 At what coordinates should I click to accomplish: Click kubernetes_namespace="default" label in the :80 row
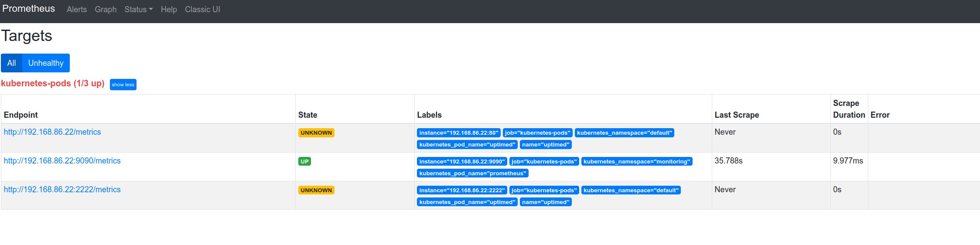pos(624,133)
